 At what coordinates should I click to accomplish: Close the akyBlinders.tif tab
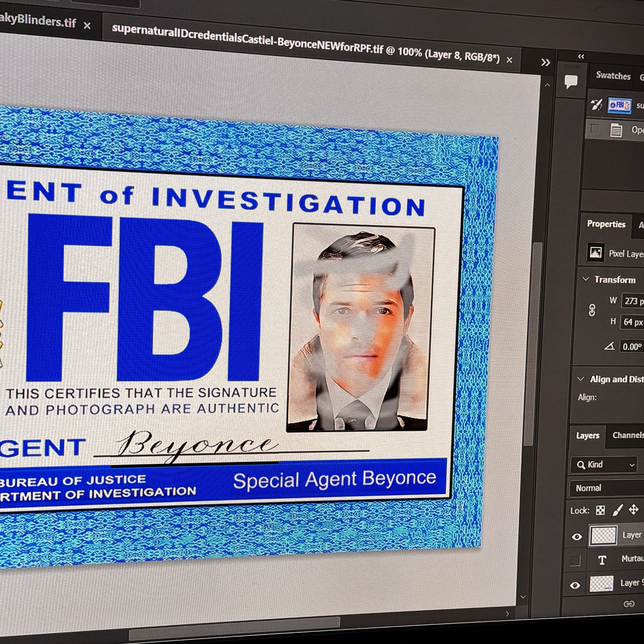pos(87,25)
